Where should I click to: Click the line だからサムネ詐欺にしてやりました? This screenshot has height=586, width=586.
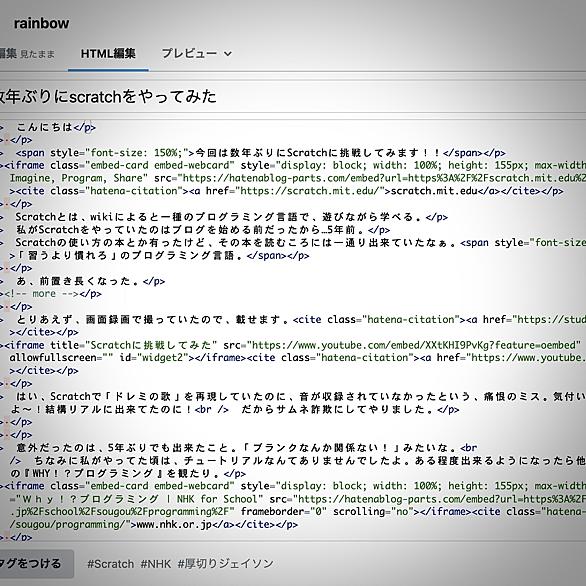pos(350,409)
